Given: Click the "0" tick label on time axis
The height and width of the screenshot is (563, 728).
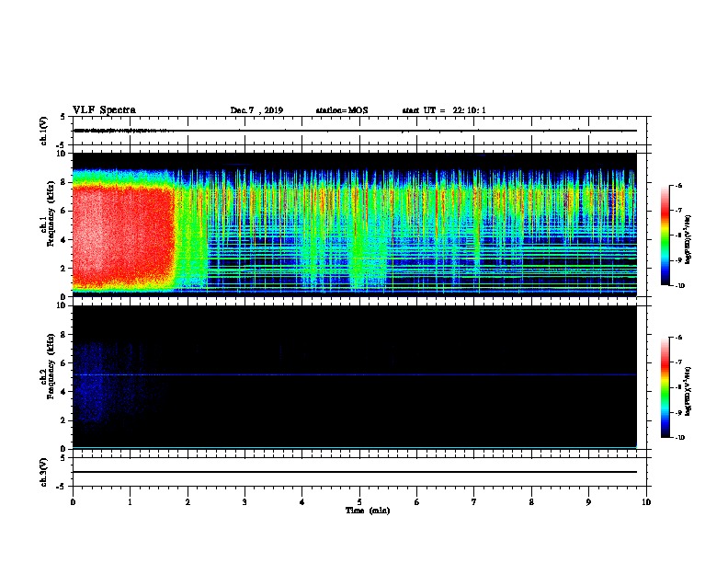Looking at the screenshot, I should tap(73, 502).
